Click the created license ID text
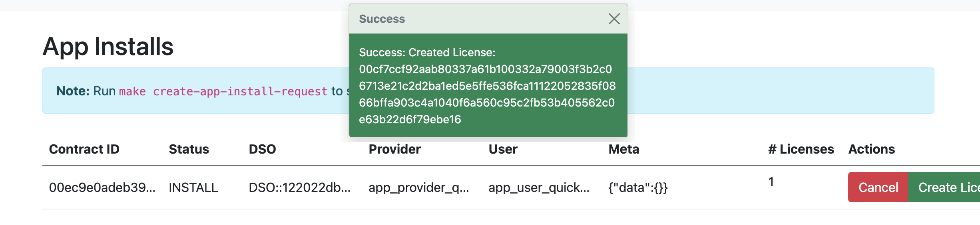This screenshot has height=225, width=980. (x=487, y=94)
